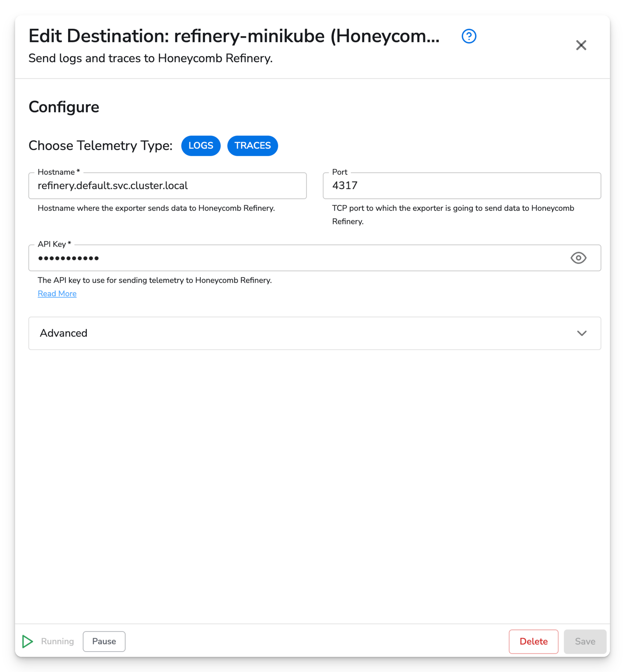Screen dimensions: 625x672
Task: Click the Save button
Action: click(x=585, y=641)
